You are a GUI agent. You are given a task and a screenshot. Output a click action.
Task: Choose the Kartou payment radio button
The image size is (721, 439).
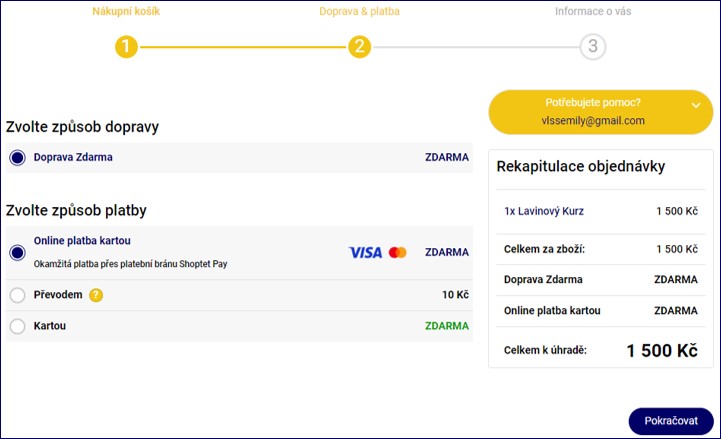(17, 326)
